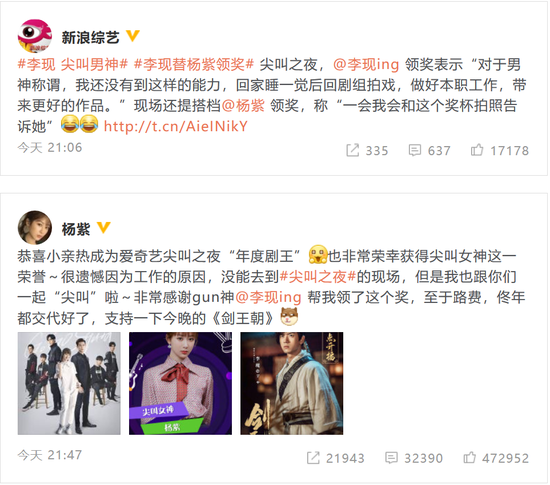Viewport: 550px width, 485px height.
Task: Open the 尖叫女神 杨紫 poster thumbnail
Action: [x=180, y=383]
